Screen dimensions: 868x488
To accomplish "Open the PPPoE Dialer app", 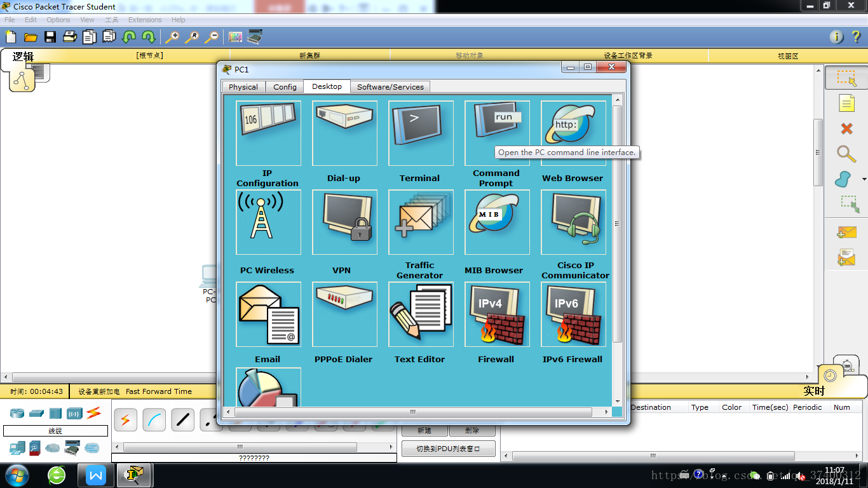I will pos(344,315).
